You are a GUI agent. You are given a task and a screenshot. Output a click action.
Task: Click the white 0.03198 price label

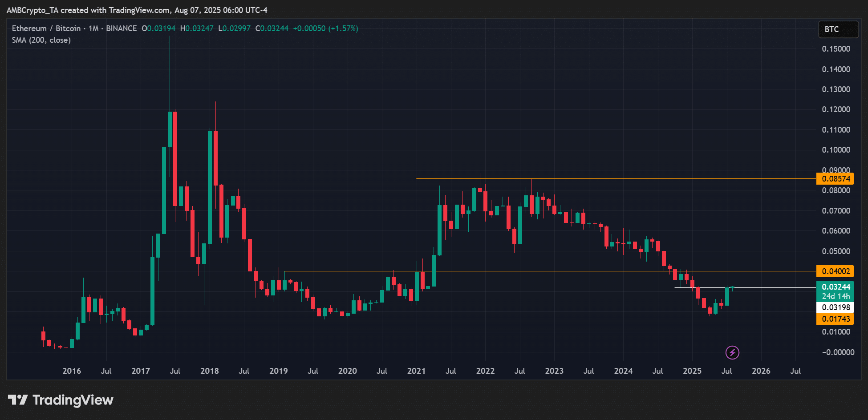click(835, 307)
